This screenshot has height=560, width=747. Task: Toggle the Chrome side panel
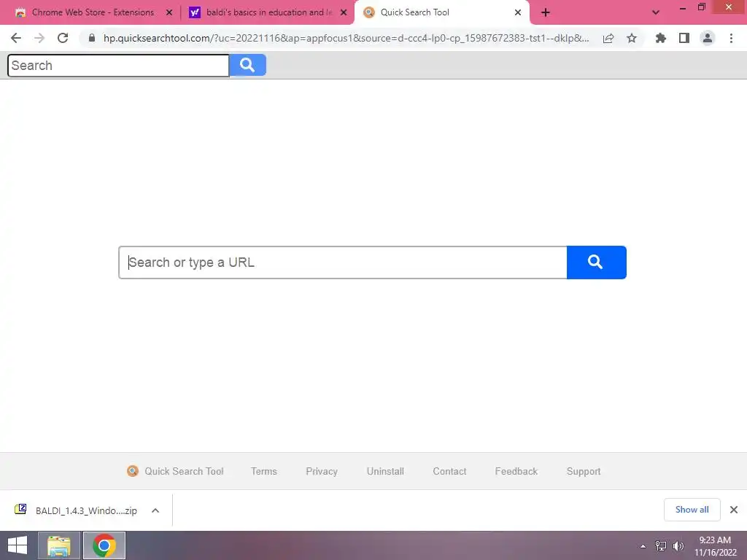click(x=684, y=38)
